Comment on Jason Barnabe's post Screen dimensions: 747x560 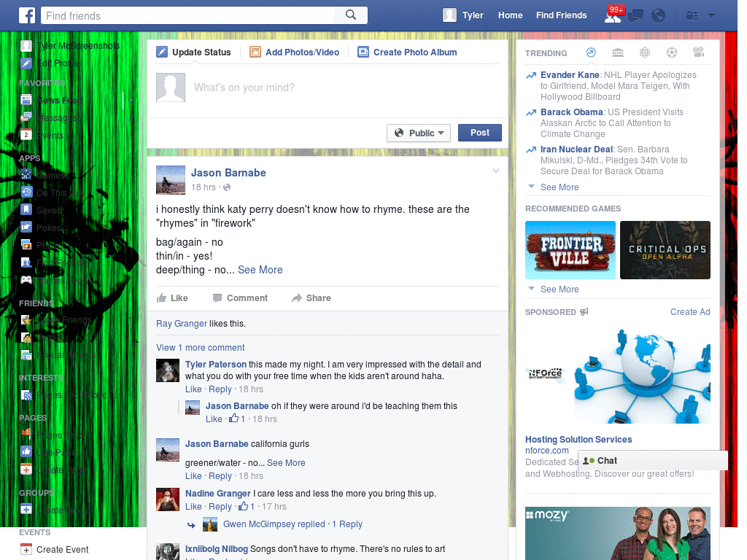point(240,298)
